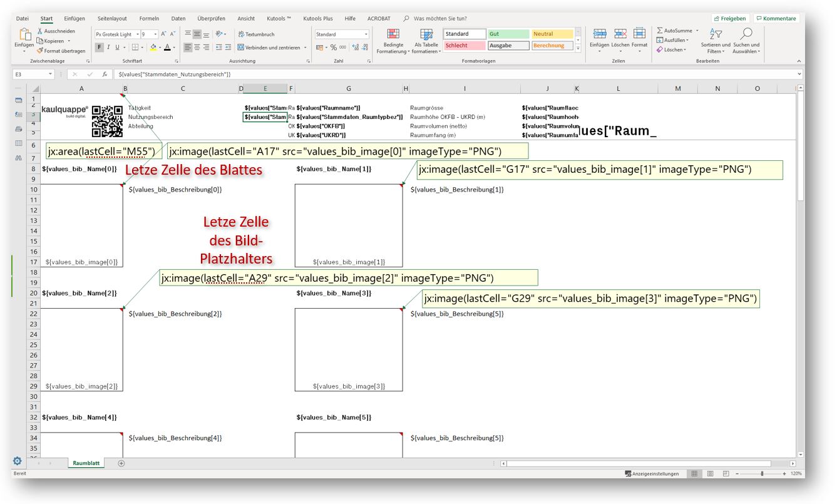Viewport: 837px width, 504px height.
Task: Apply the yellow fill color bucket
Action: point(153,47)
